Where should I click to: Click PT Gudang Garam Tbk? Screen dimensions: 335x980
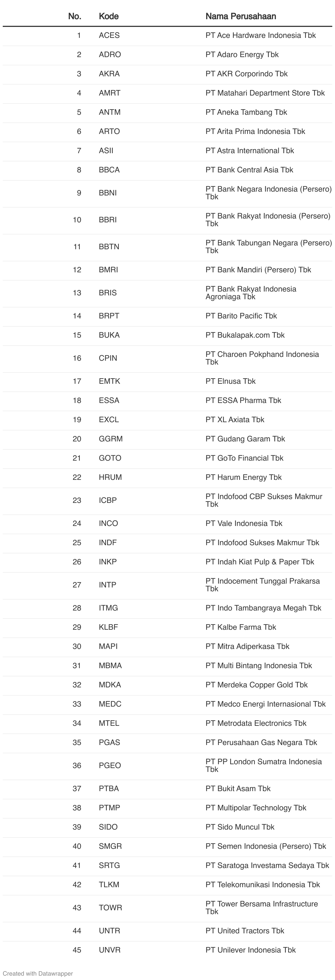click(245, 439)
